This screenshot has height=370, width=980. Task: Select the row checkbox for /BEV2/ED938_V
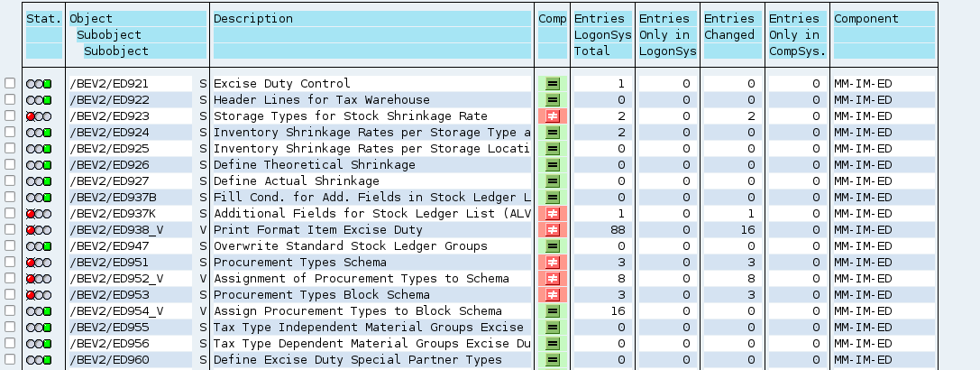click(10, 230)
